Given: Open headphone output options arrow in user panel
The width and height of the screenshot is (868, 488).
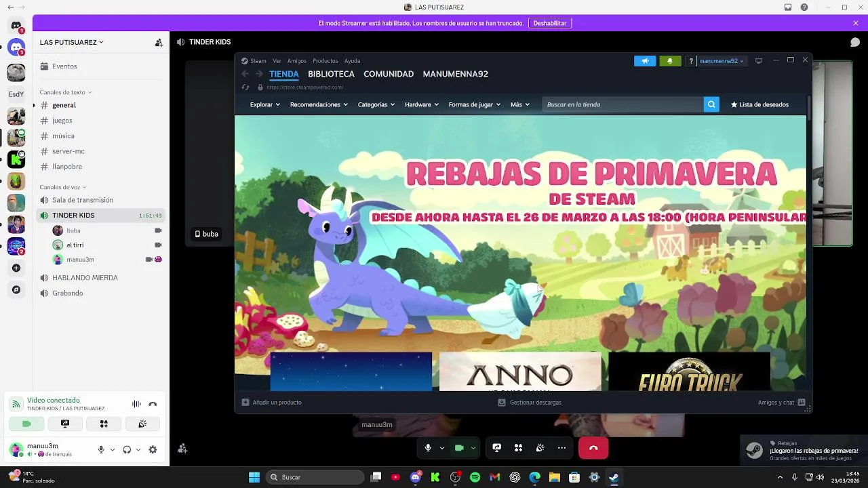Looking at the screenshot, I should pyautogui.click(x=138, y=449).
